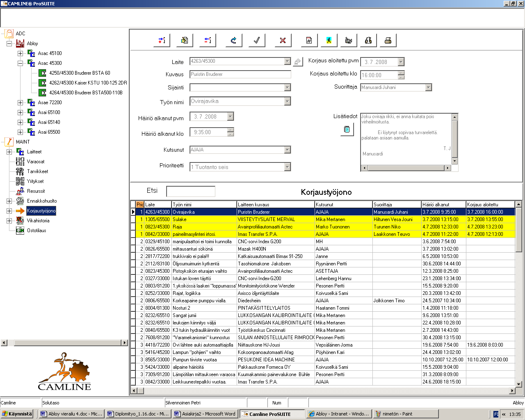The height and width of the screenshot is (420, 525).
Task: Open the Häiriö alkanut pvm date dropdown
Action: click(x=230, y=116)
